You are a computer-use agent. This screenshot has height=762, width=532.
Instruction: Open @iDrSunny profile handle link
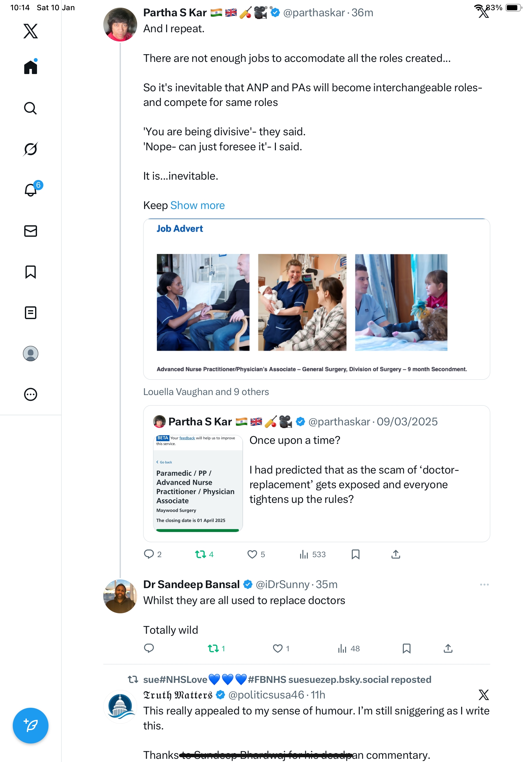[283, 585]
